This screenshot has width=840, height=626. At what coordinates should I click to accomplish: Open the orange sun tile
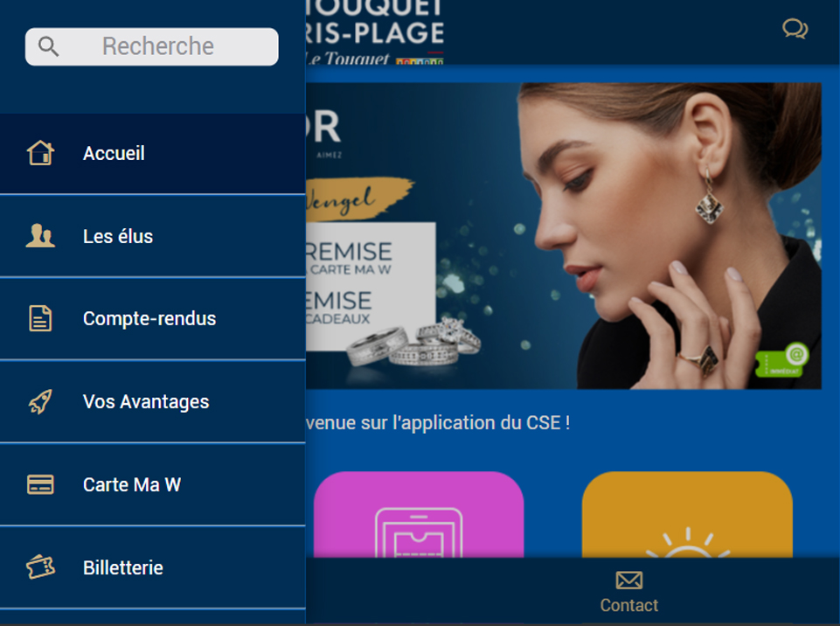pos(687,514)
